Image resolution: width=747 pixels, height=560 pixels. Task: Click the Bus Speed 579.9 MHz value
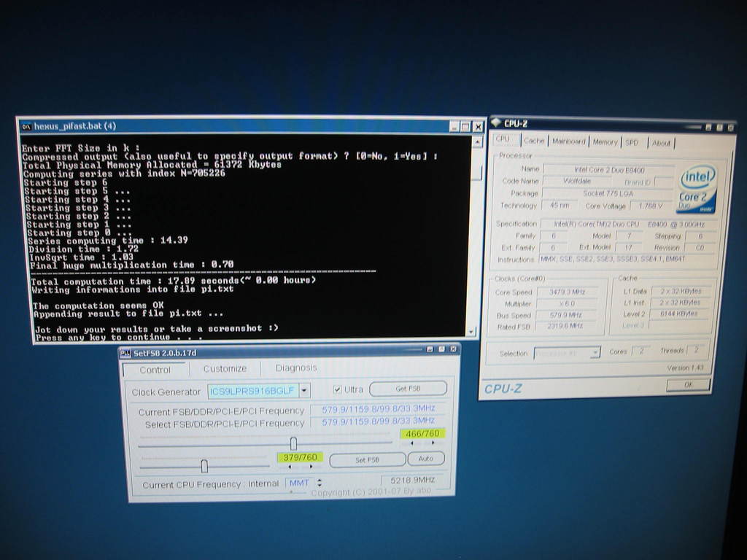click(x=565, y=315)
